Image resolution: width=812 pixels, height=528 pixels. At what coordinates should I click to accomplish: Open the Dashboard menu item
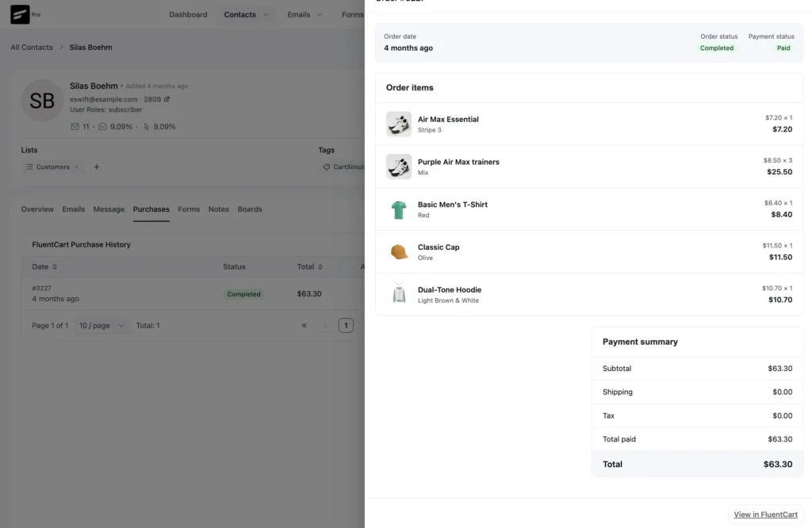coord(188,14)
